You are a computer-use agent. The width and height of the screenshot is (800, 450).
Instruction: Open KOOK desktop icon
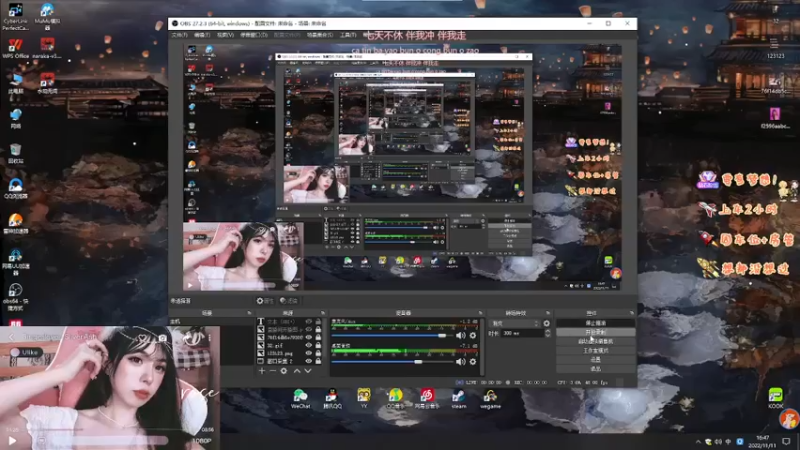pyautogui.click(x=776, y=398)
